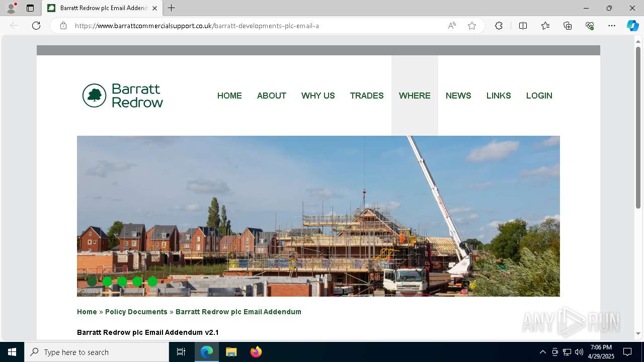The width and height of the screenshot is (644, 362).
Task: Open network status tray icon
Action: click(x=567, y=352)
